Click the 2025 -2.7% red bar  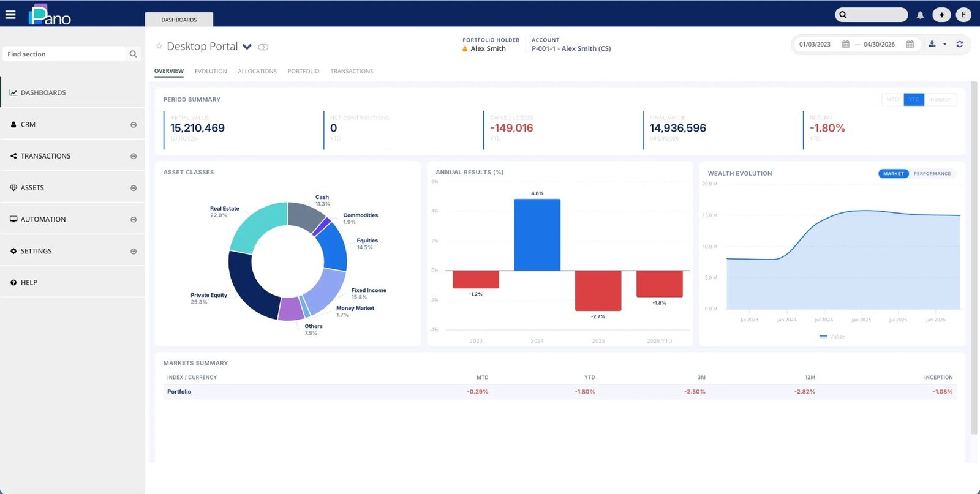tap(598, 291)
